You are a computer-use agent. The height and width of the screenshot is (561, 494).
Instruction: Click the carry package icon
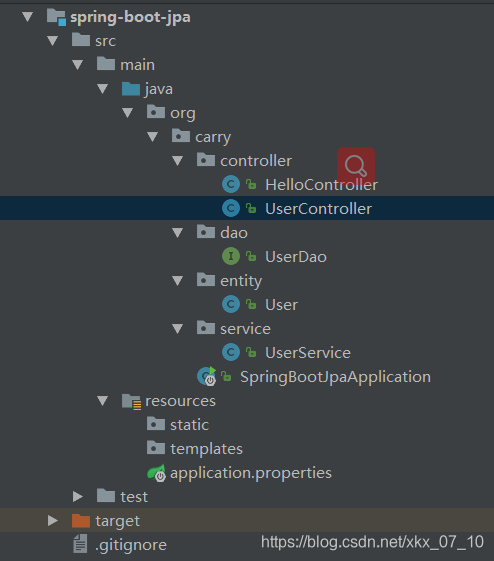click(181, 135)
